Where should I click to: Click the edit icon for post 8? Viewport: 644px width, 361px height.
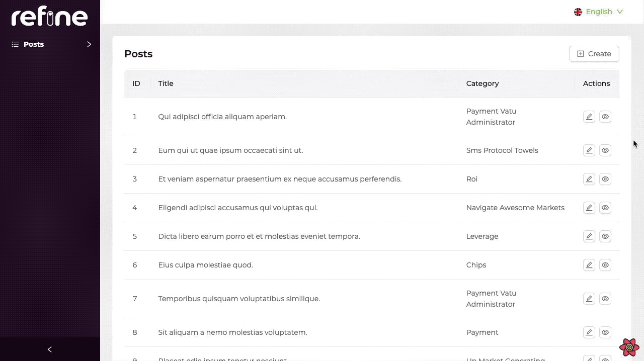(x=589, y=332)
